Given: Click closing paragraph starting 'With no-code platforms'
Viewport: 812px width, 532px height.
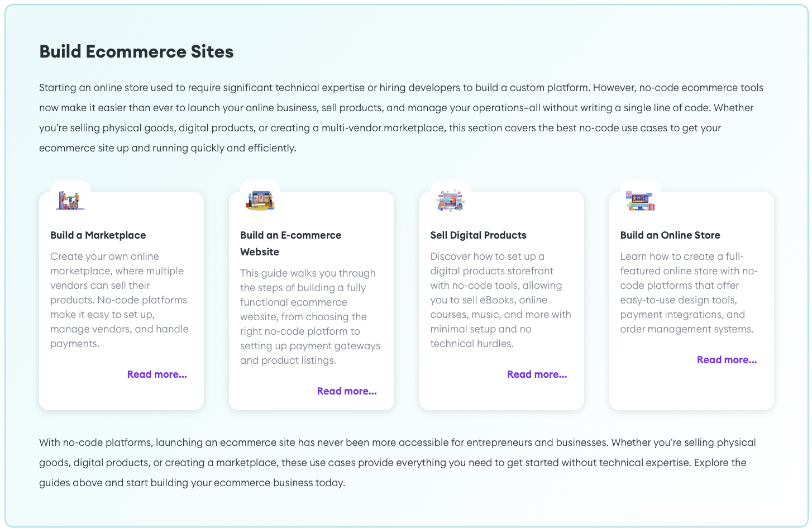Looking at the screenshot, I should coord(398,463).
